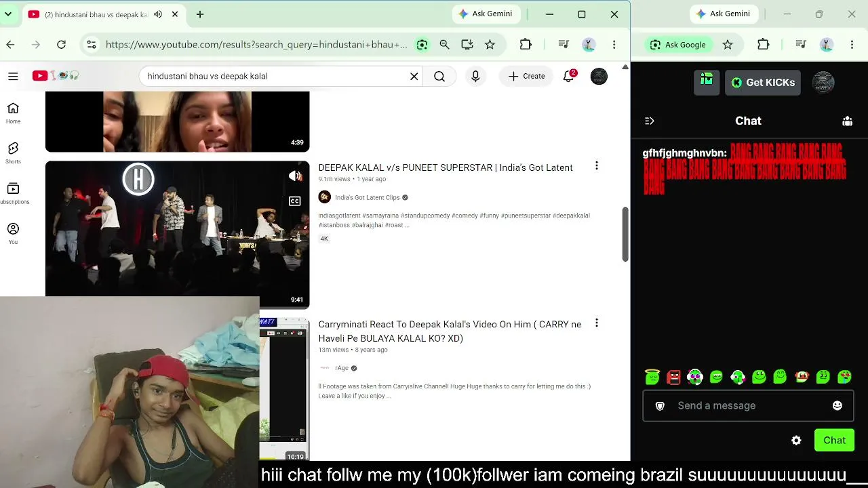
Task: Bookmark the page in the Kick window
Action: click(x=728, y=45)
